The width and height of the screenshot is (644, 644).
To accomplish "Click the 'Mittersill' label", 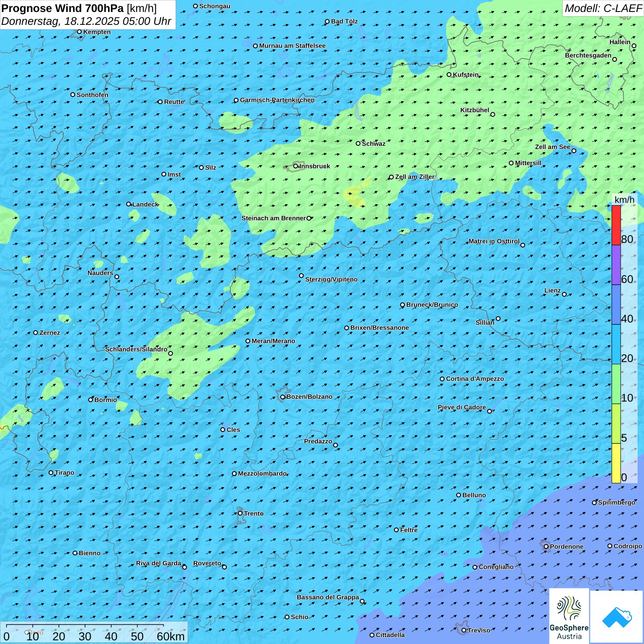I will coord(529,163).
